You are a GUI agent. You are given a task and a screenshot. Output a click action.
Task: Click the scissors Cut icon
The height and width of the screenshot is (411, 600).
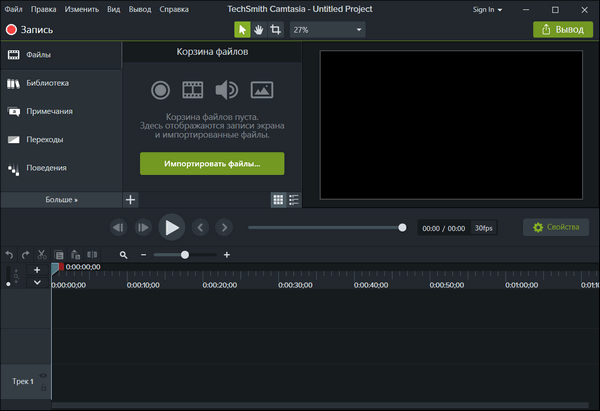coord(42,255)
